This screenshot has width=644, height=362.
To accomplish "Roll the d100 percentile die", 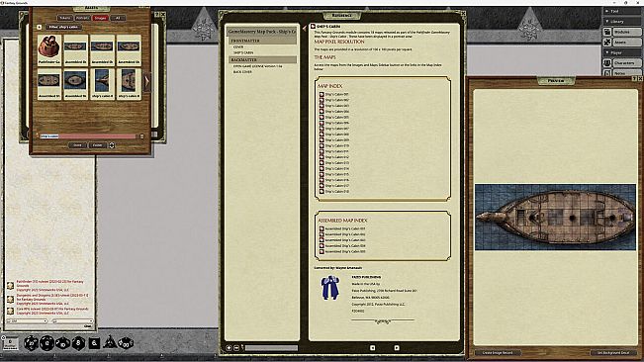I will (126, 342).
